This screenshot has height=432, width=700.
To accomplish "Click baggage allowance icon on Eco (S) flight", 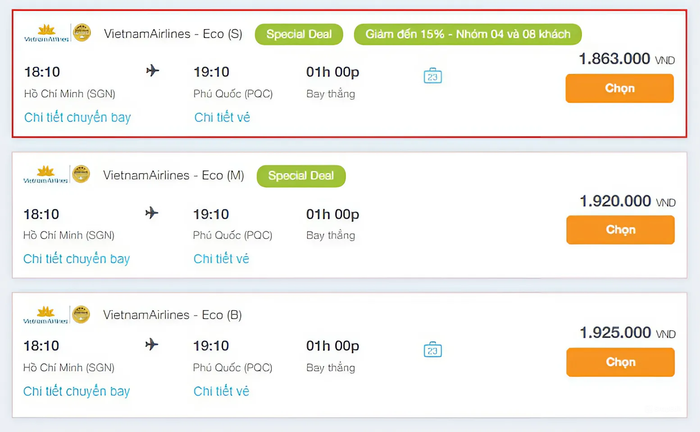I will [x=432, y=76].
